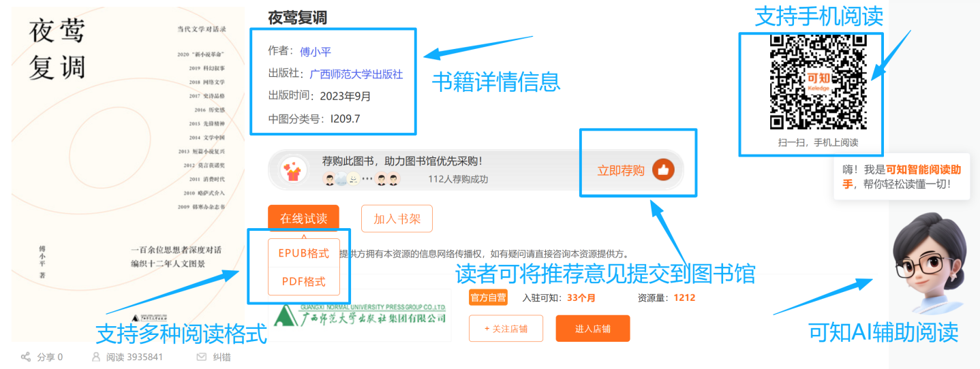980x369 pixels.
Task: Open author link 傅小平
Action: pos(316,51)
